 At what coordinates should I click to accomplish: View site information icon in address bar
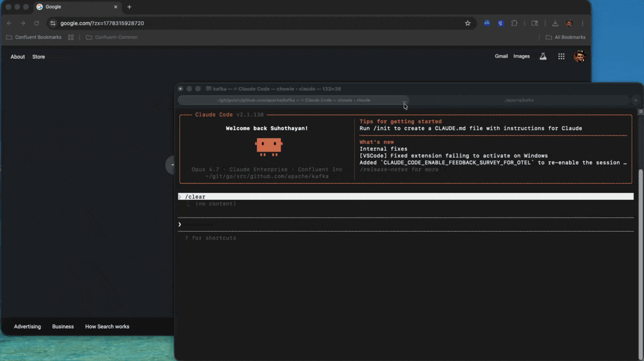(53, 23)
